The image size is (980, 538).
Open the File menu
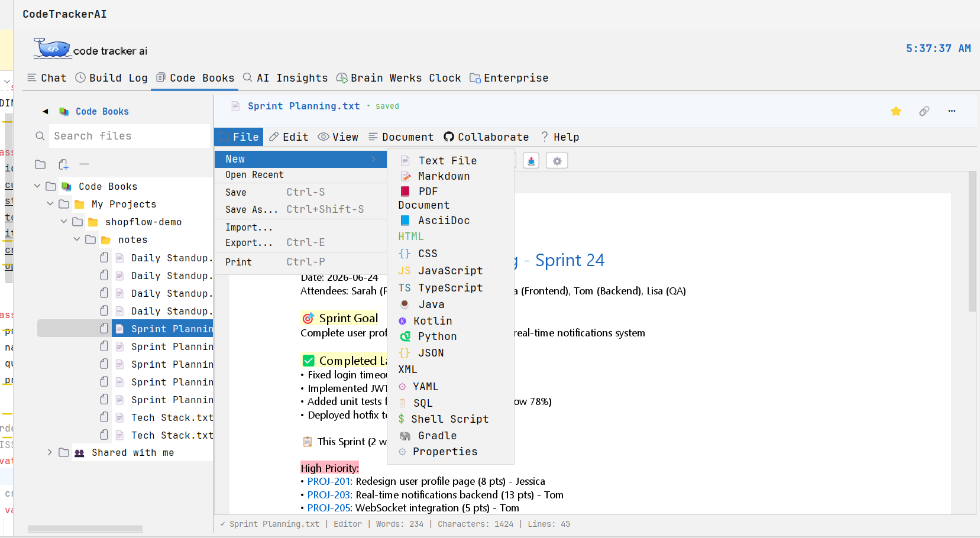click(240, 137)
